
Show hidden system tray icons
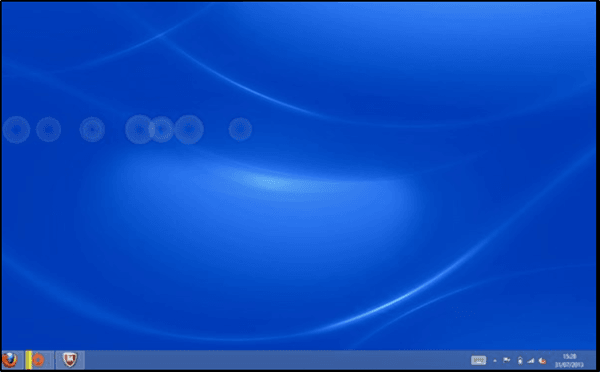(x=495, y=361)
